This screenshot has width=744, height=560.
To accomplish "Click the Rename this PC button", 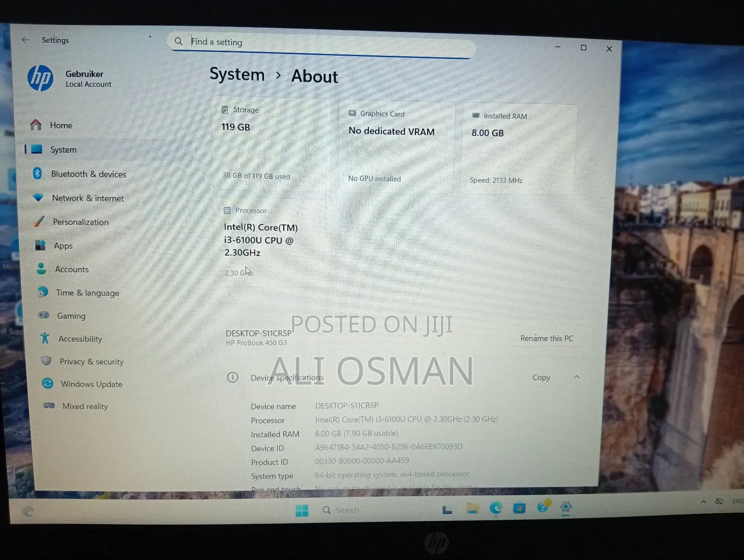I will (x=547, y=338).
